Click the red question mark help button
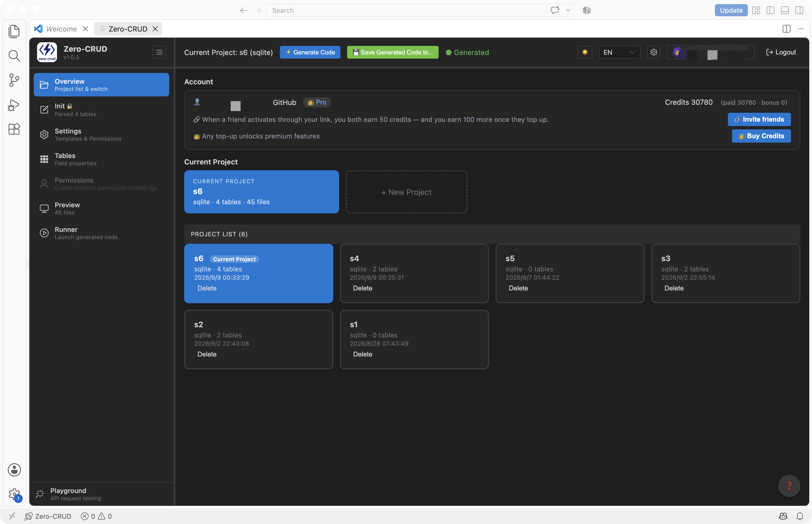The image size is (812, 524). tap(789, 486)
